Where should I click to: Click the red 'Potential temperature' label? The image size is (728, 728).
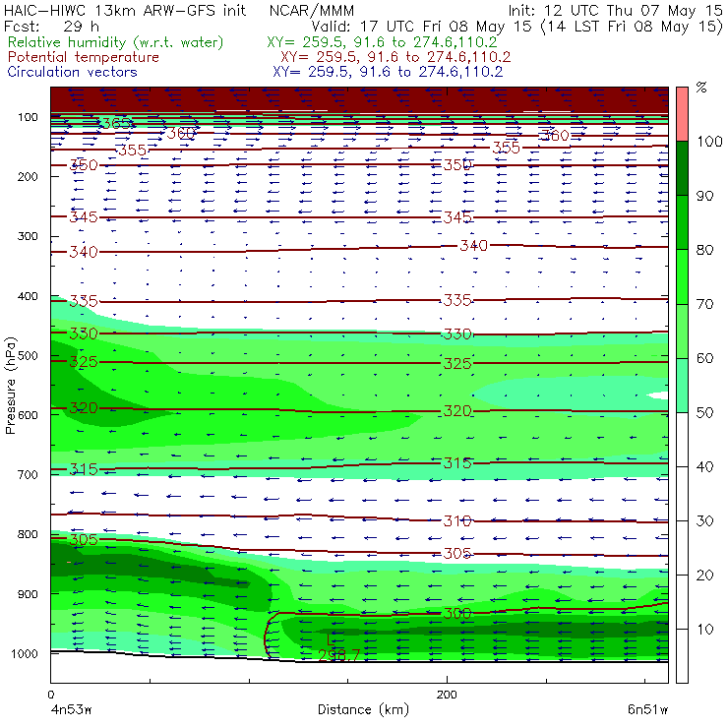84,57
